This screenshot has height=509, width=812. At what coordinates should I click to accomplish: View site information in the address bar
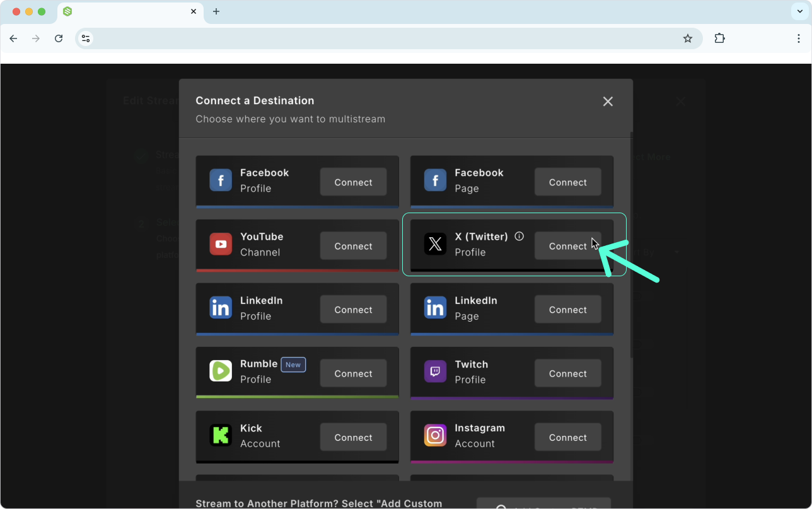click(86, 38)
